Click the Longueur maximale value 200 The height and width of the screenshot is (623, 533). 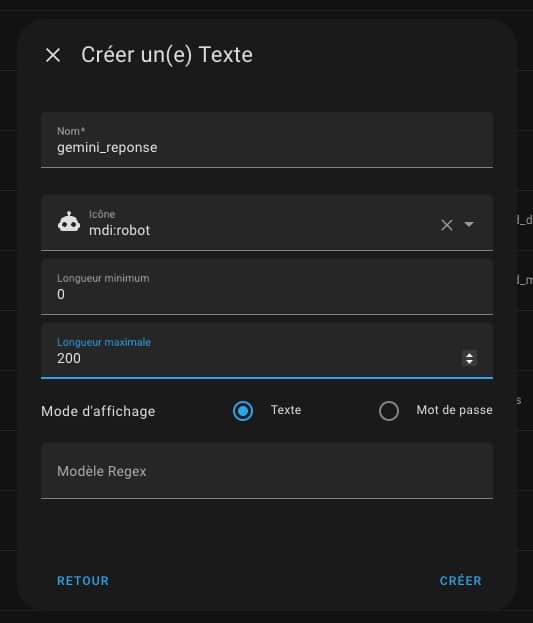point(69,358)
